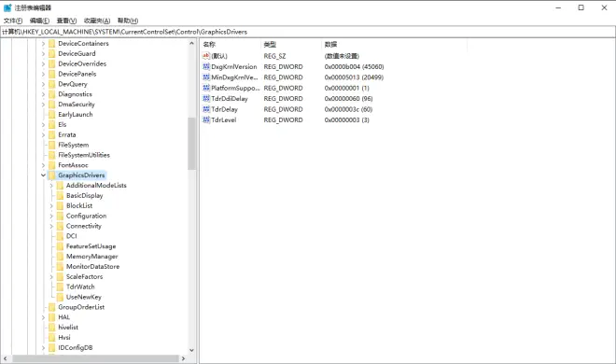Select the MemoryManager folder icon
Viewport: 616px width, 364px height.
[60, 257]
